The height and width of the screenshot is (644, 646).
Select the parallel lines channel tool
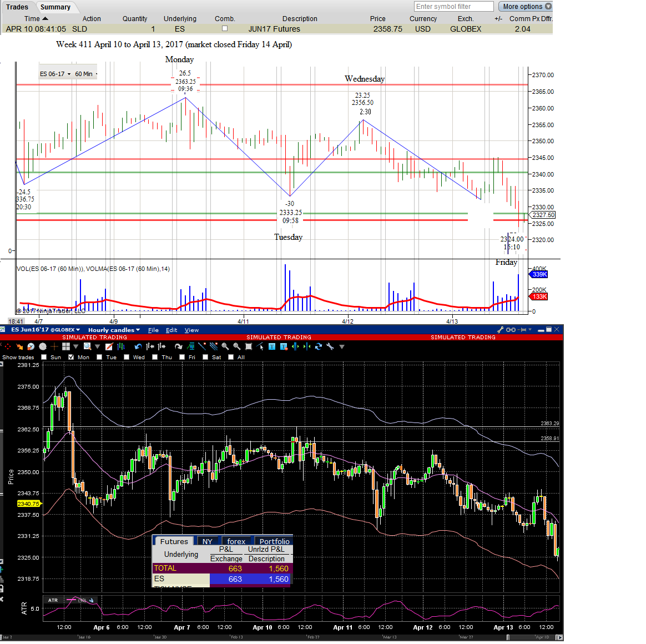(214, 346)
